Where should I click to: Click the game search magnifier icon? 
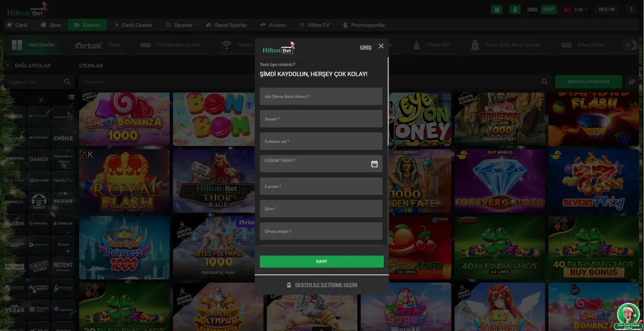pyautogui.click(x=545, y=82)
